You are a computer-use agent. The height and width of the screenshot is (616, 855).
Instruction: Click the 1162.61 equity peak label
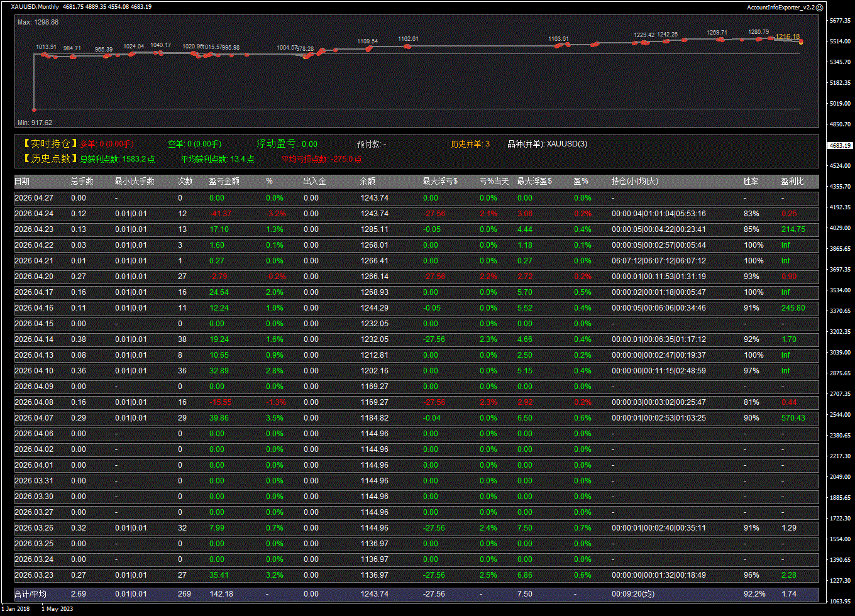[408, 39]
